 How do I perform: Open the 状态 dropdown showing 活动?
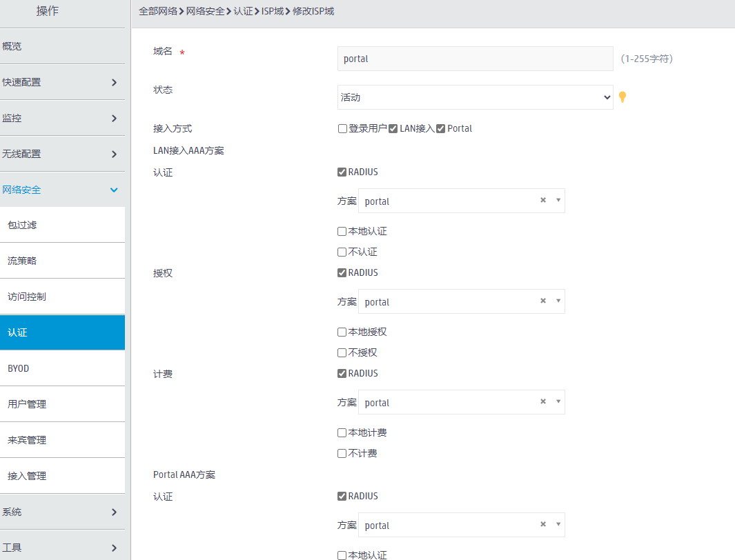[x=475, y=97]
